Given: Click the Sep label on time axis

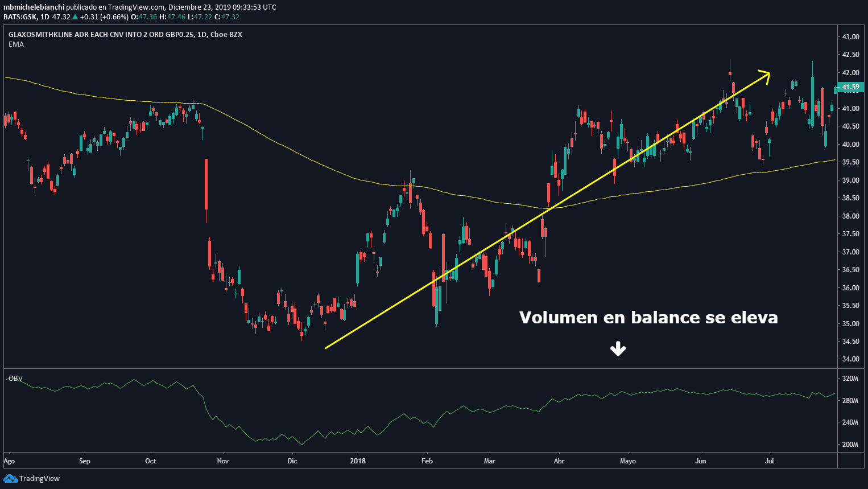Looking at the screenshot, I should tap(84, 461).
